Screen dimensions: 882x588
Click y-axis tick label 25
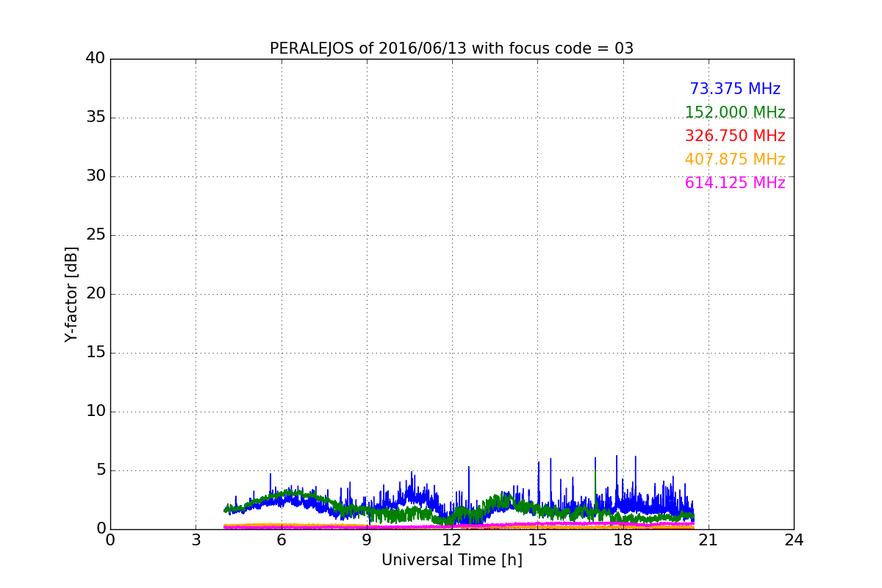tap(96, 235)
